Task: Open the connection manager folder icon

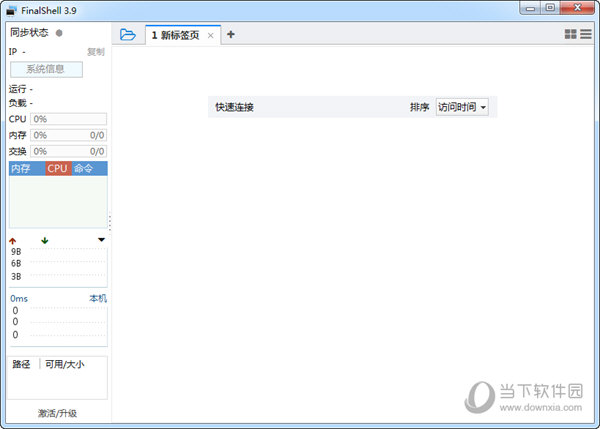Action: tap(127, 34)
